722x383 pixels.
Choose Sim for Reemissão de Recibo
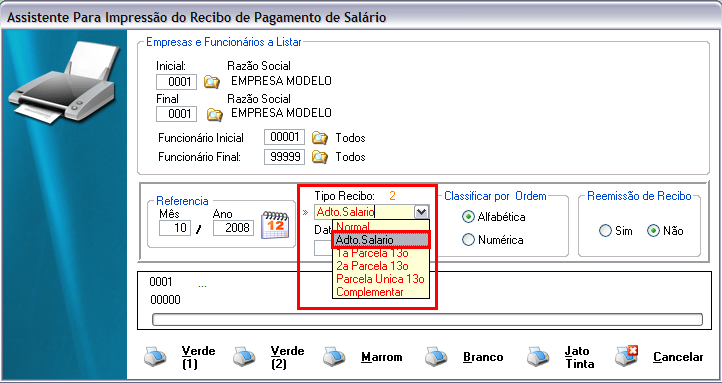click(x=605, y=231)
